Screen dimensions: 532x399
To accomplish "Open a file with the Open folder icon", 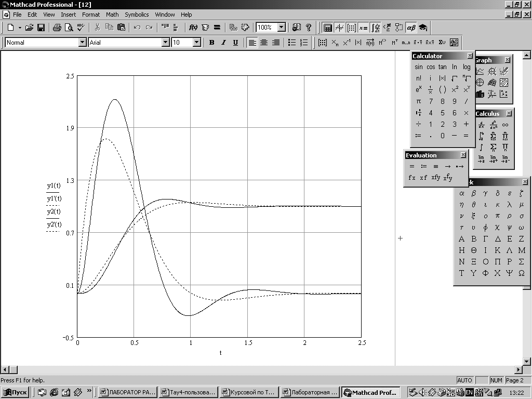I will click(x=30, y=28).
